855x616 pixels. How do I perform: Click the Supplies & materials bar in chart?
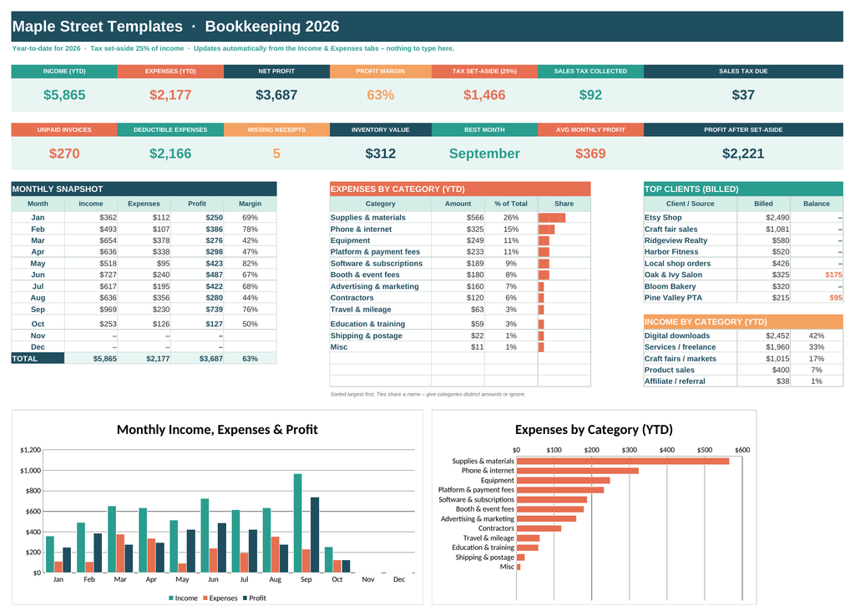click(623, 462)
